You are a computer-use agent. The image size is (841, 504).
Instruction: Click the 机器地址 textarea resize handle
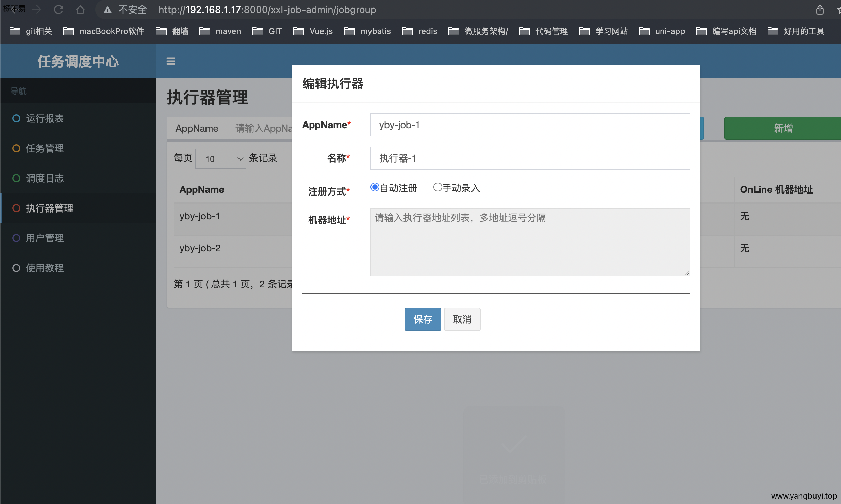tap(687, 273)
